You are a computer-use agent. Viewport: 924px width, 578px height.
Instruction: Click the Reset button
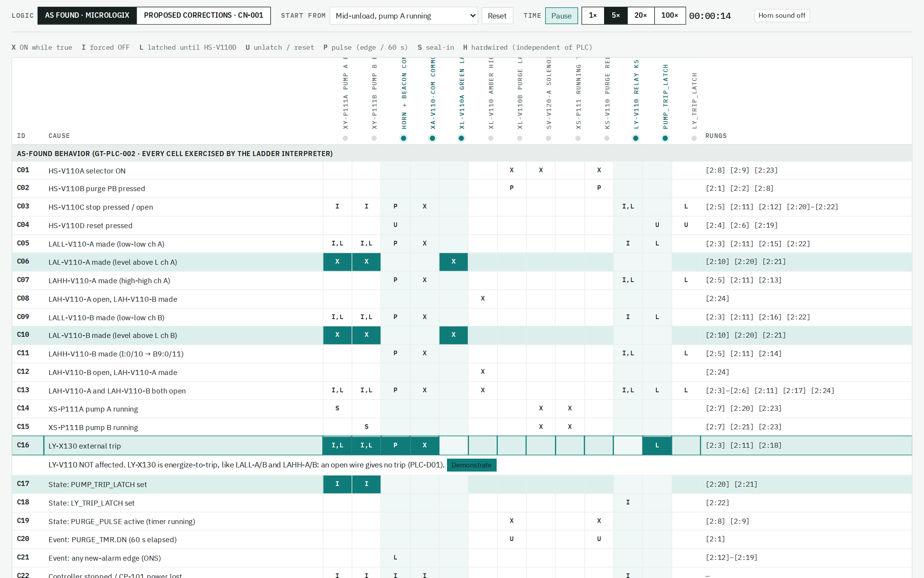click(497, 16)
